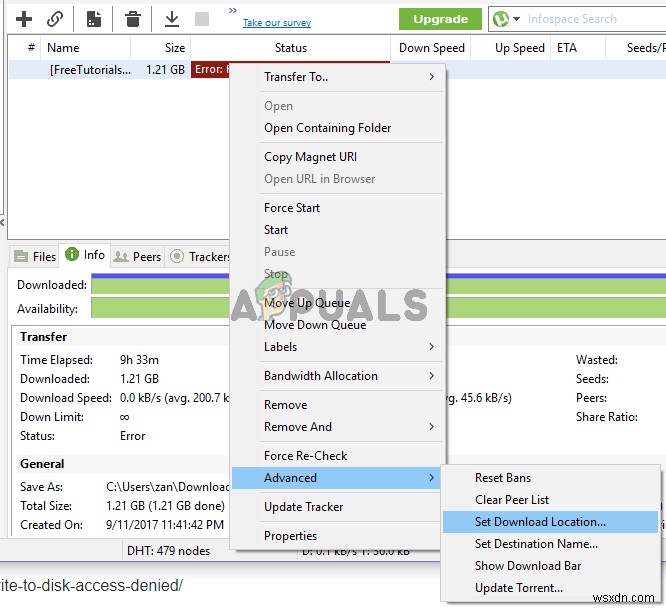Click the green Upgrade button
The height and width of the screenshot is (608, 666).
440,19
